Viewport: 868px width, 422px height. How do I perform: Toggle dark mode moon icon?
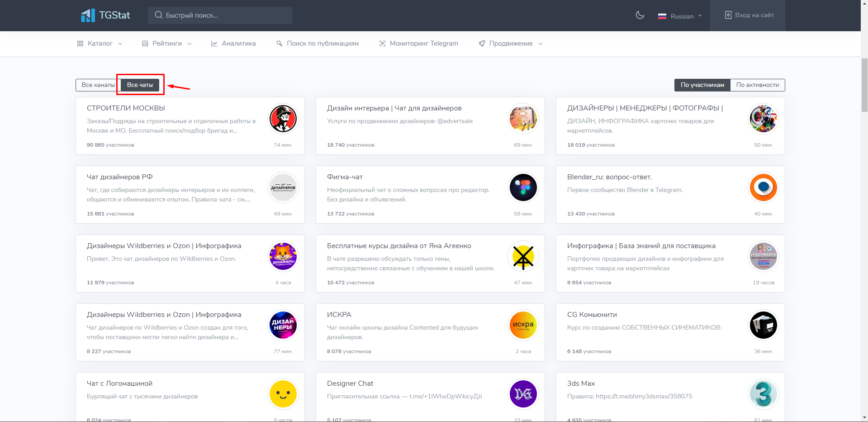(x=640, y=15)
